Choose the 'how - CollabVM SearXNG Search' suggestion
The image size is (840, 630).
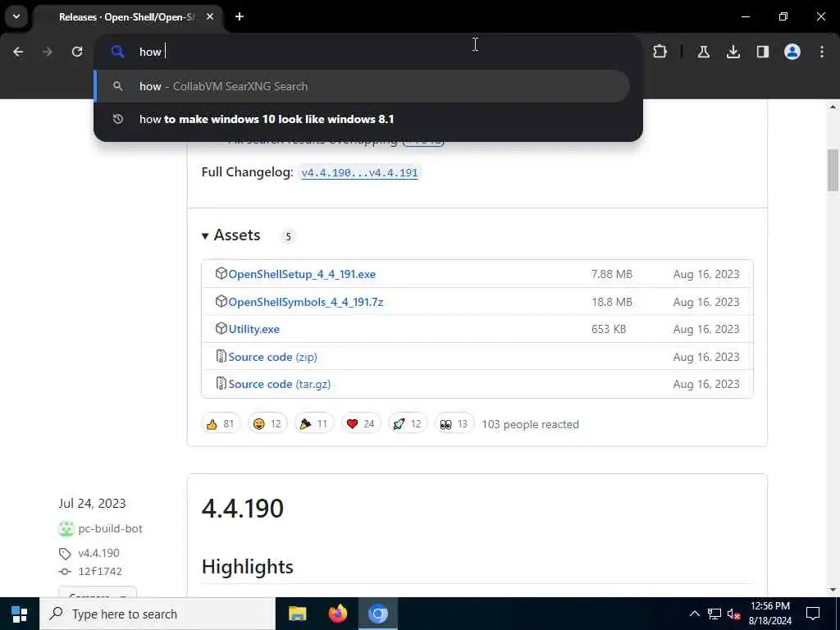point(362,86)
